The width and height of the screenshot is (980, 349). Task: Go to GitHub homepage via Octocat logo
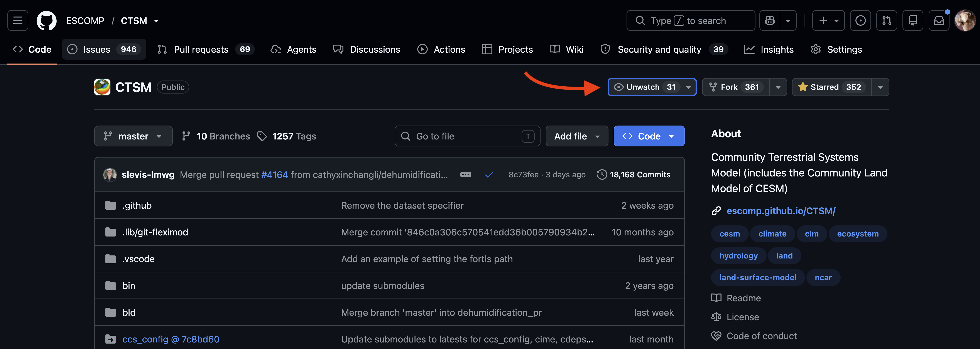pos(46,20)
